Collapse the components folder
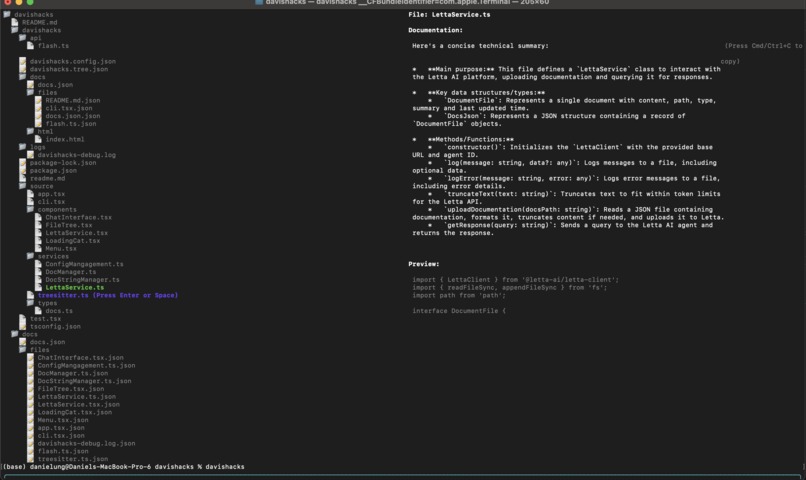The width and height of the screenshot is (806, 480). click(x=30, y=209)
